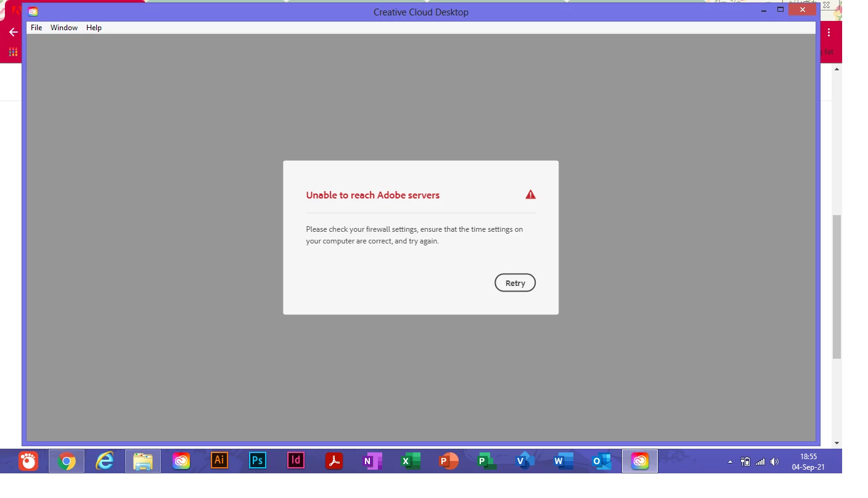
Task: Launch Adobe Photoshop from the taskbar
Action: [x=258, y=460]
